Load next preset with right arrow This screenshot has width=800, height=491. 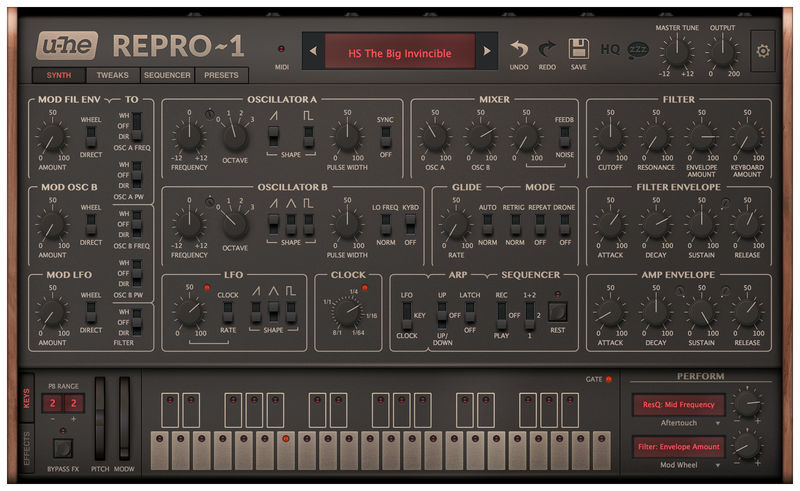click(x=487, y=51)
